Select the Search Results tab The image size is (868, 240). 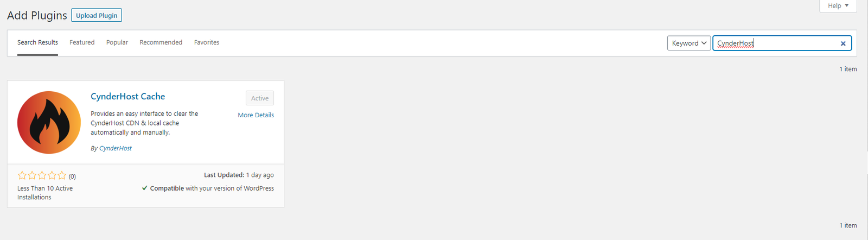pyautogui.click(x=37, y=42)
